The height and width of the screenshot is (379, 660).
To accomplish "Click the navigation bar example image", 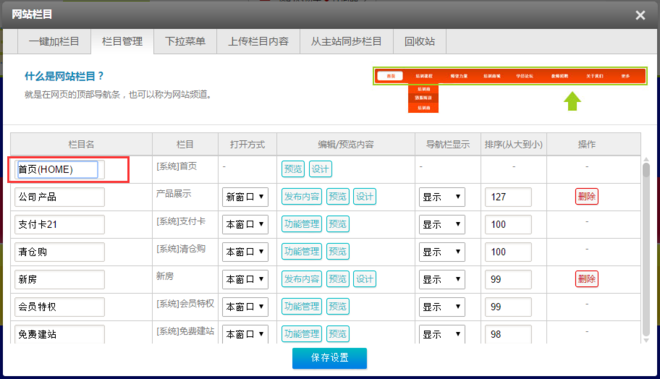I will [510, 89].
